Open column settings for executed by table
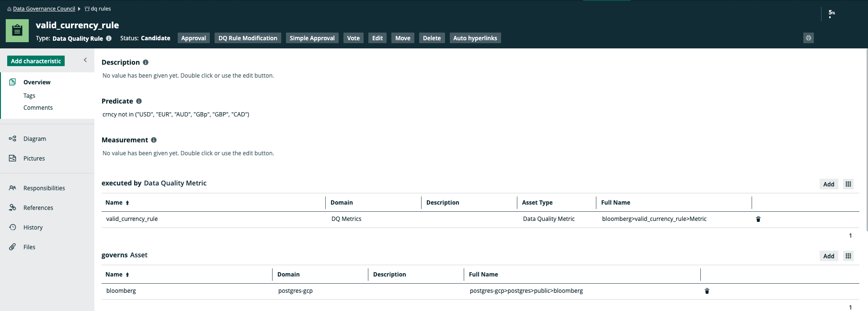Image resolution: width=868 pixels, height=311 pixels. (848, 184)
